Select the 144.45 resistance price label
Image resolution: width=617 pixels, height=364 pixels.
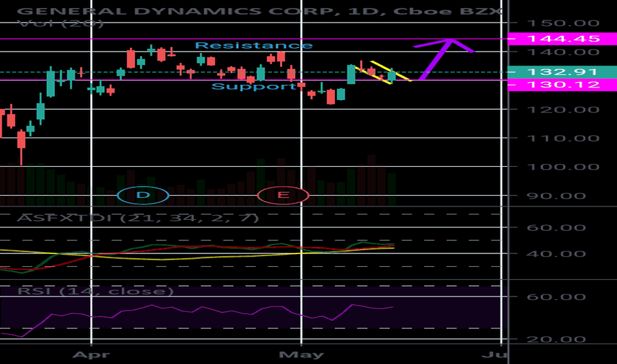point(563,38)
